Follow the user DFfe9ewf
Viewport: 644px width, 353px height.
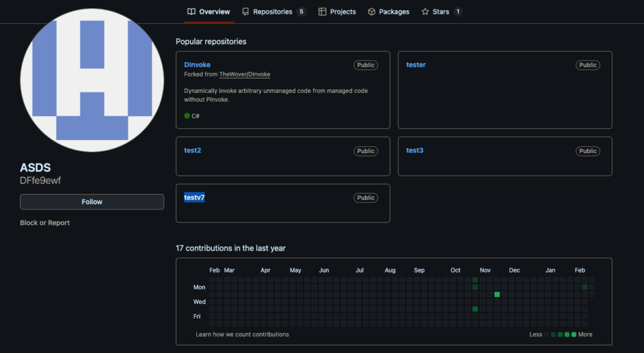coord(92,202)
